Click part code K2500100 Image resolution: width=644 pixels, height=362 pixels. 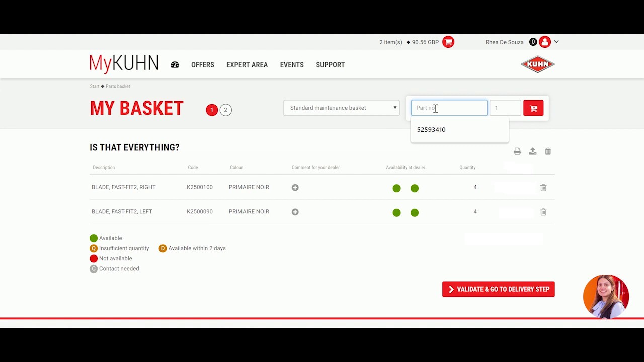[200, 187]
